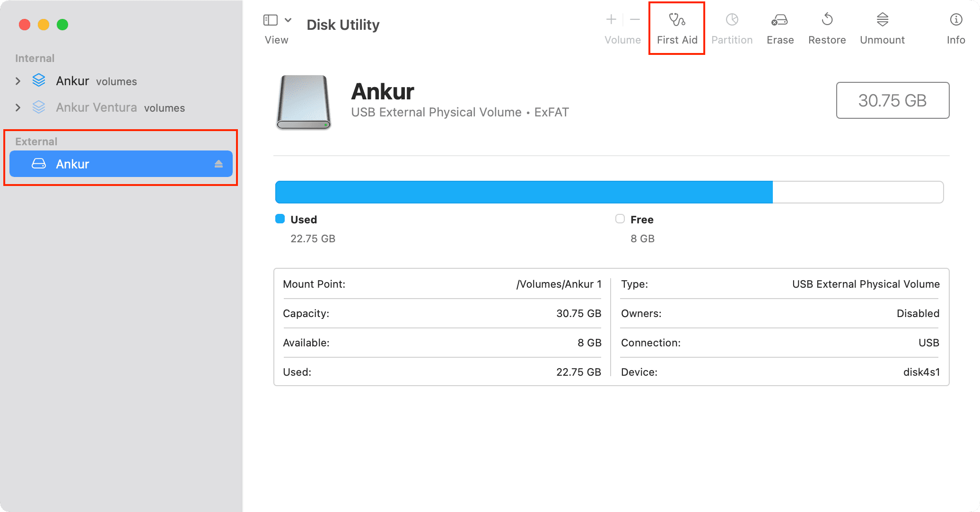
Task: Click the Used 22.75 GB legend value
Action: [x=313, y=238]
